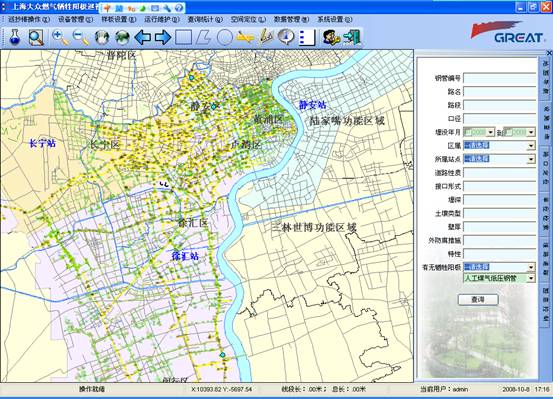Screen dimensions: 553x399
Task: Click the user with key icon
Action: (x=331, y=37)
